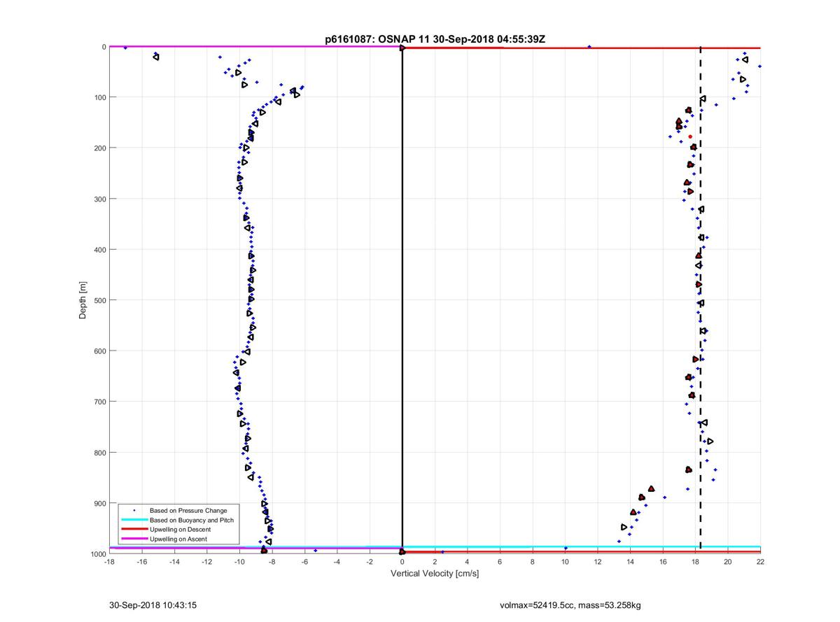
Task: Click the 'Vertical Velocity [cm/s]' x-axis label
Action: point(435,574)
